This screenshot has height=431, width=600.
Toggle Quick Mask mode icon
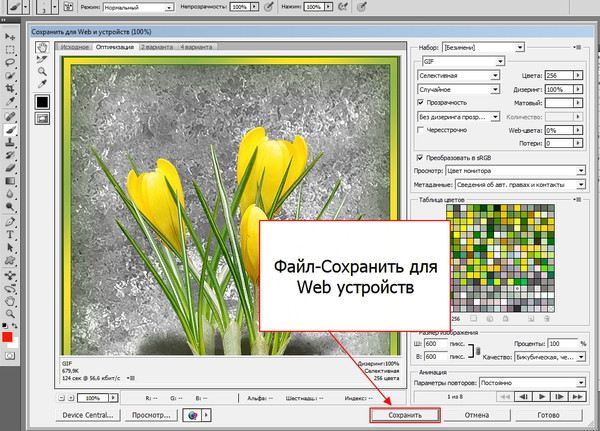click(10, 356)
